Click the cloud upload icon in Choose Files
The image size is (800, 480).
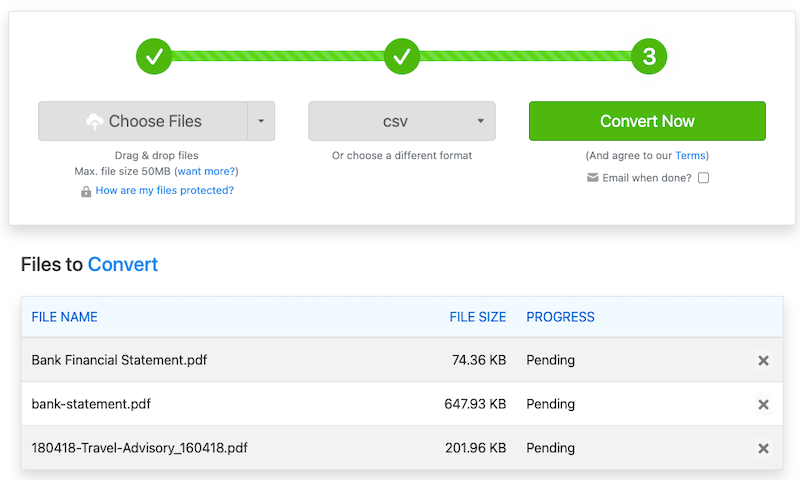pyautogui.click(x=94, y=121)
